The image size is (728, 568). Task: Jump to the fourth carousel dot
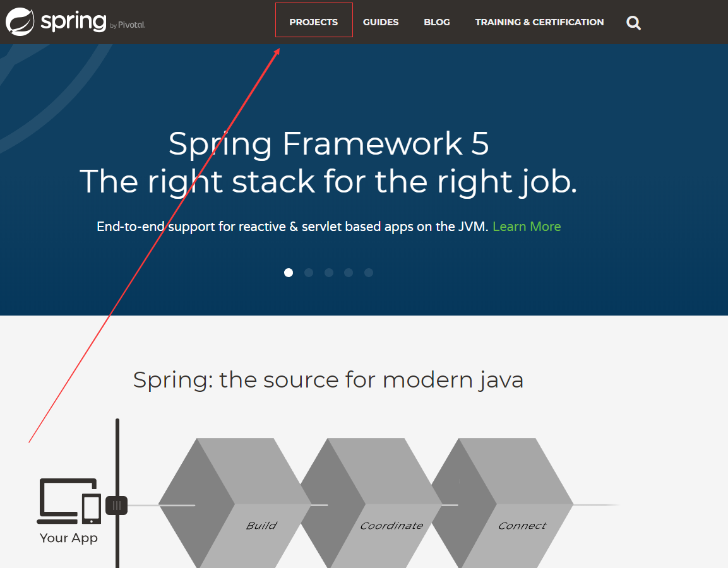[349, 273]
